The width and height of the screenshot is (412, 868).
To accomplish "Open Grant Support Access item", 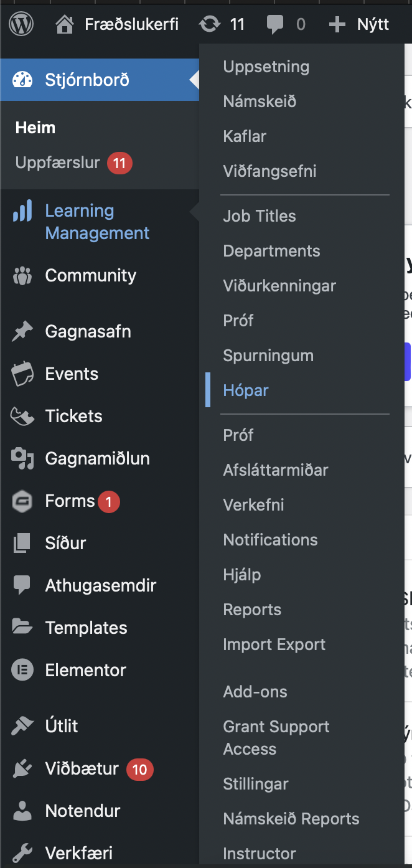I will tap(276, 738).
